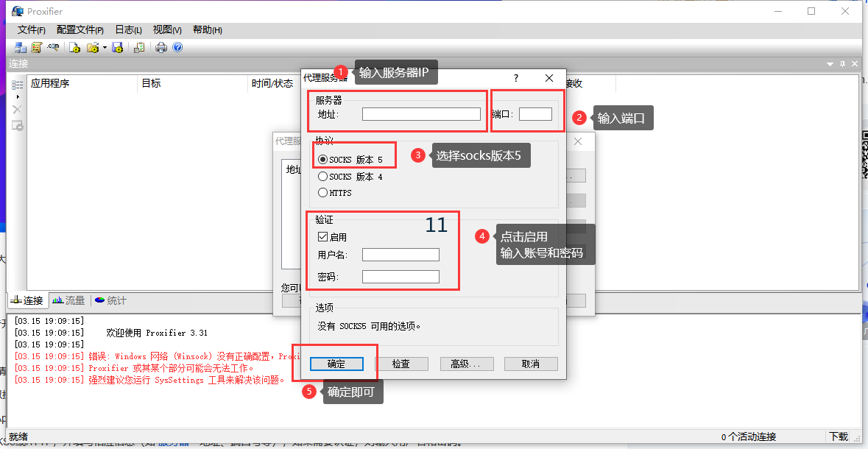Click the bottom icon in connection sidebar
The image size is (868, 449).
point(18,125)
